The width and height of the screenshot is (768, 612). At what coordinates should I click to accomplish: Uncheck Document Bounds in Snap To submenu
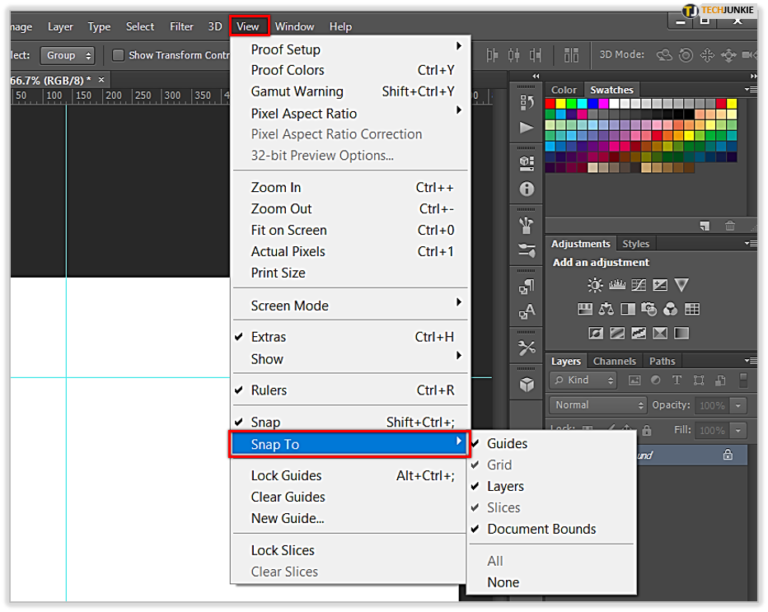[552, 529]
